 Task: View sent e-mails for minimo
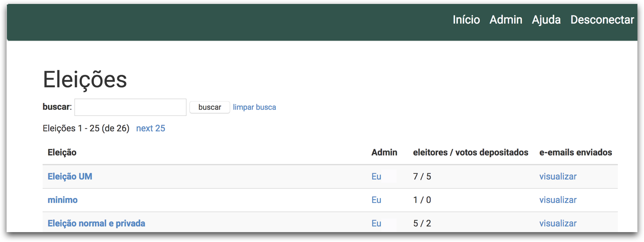pos(558,200)
